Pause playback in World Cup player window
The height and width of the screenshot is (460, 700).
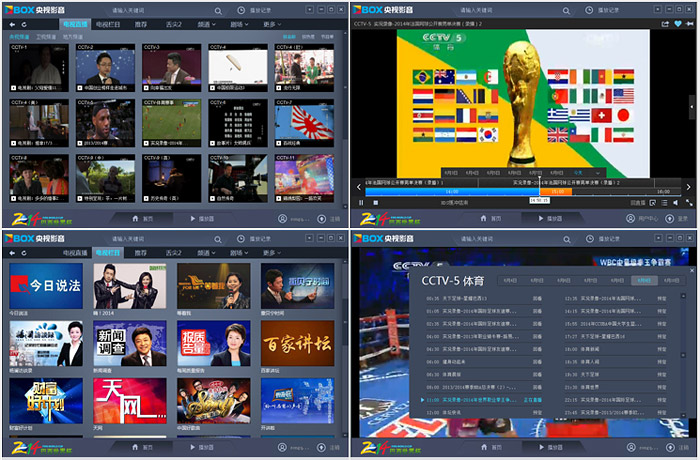[x=361, y=203]
